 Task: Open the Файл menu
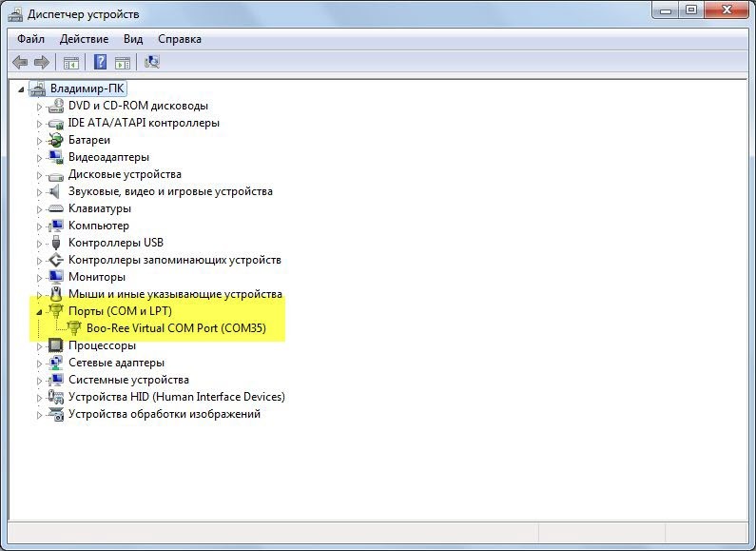pyautogui.click(x=30, y=39)
